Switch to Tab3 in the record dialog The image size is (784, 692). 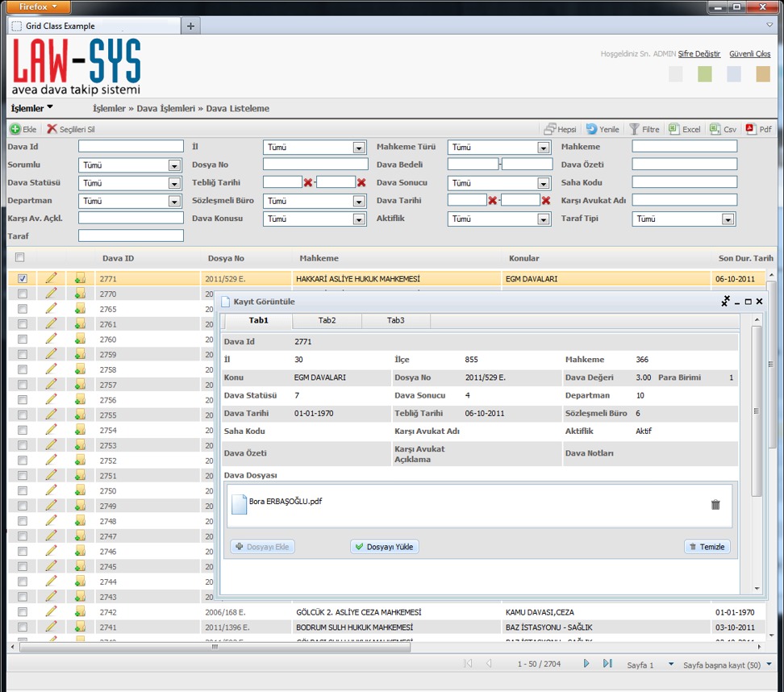pyautogui.click(x=395, y=320)
